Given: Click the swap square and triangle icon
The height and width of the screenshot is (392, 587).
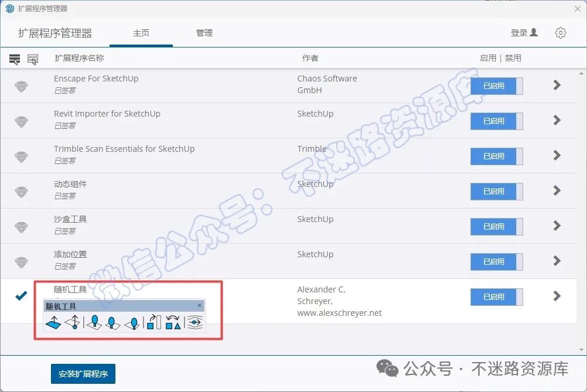Looking at the screenshot, I should 173,322.
